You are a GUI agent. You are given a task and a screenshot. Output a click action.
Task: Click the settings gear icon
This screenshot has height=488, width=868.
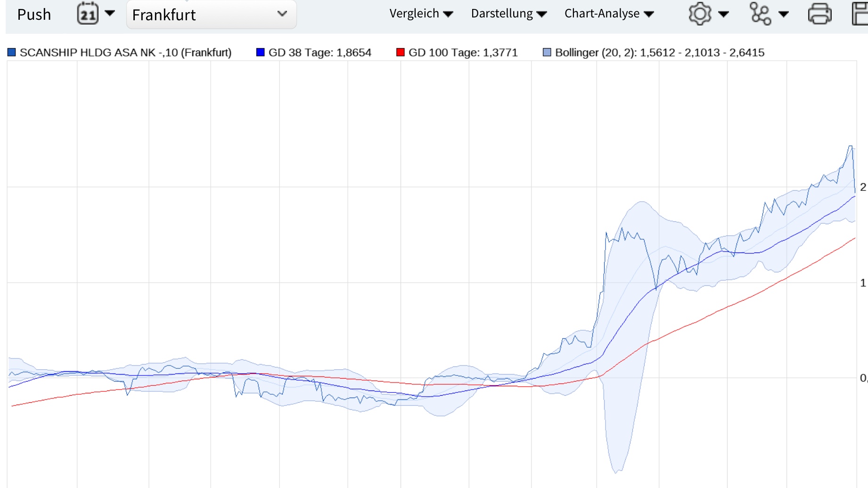coord(700,14)
